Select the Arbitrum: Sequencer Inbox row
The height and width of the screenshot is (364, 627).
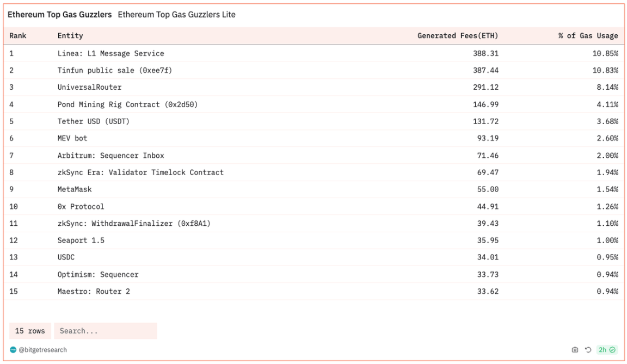(110, 155)
